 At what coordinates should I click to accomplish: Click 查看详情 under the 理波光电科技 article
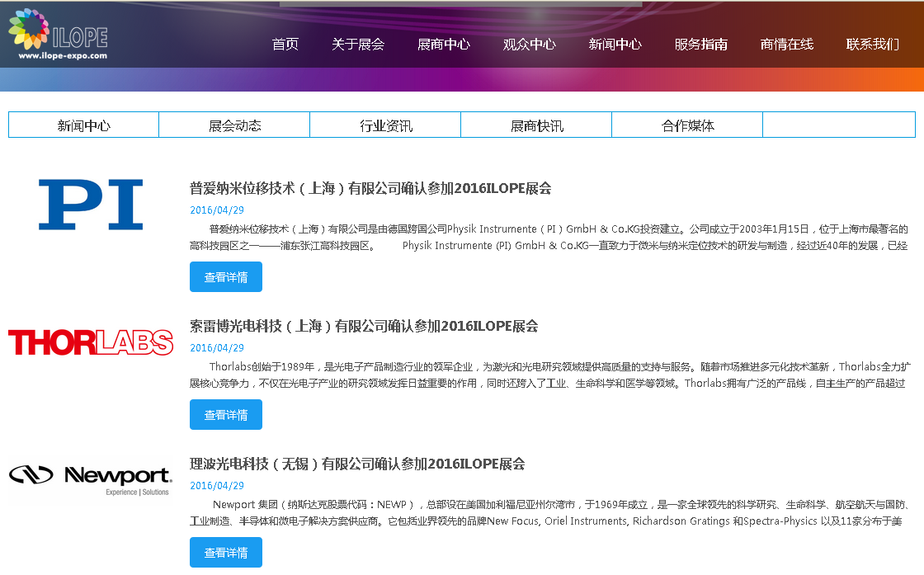tap(226, 553)
